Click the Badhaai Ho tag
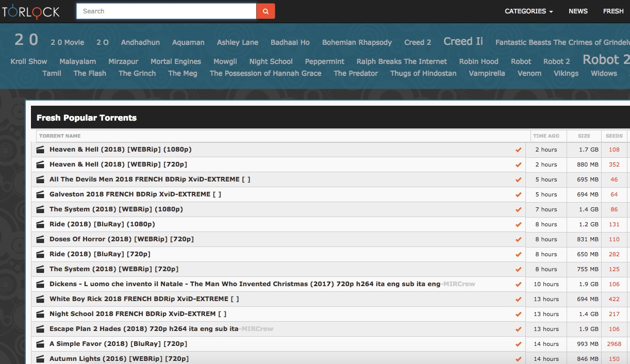Viewport: 630px width, 364px height. (290, 42)
